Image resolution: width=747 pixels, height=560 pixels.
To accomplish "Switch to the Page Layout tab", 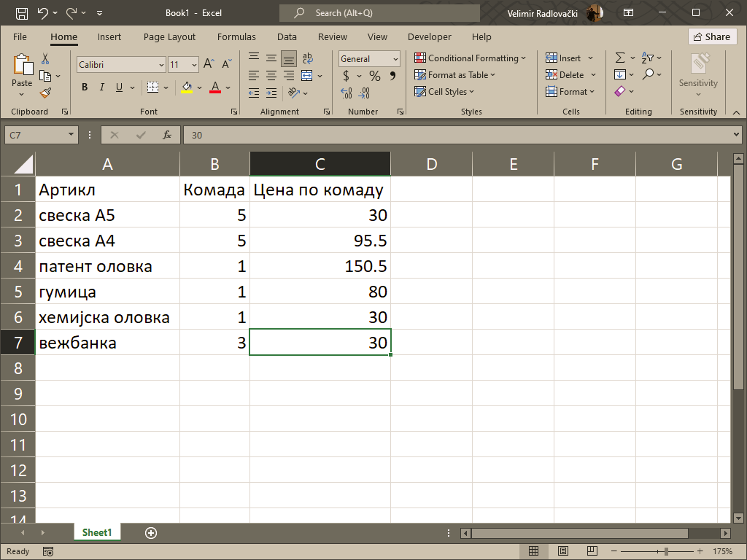I will 169,36.
